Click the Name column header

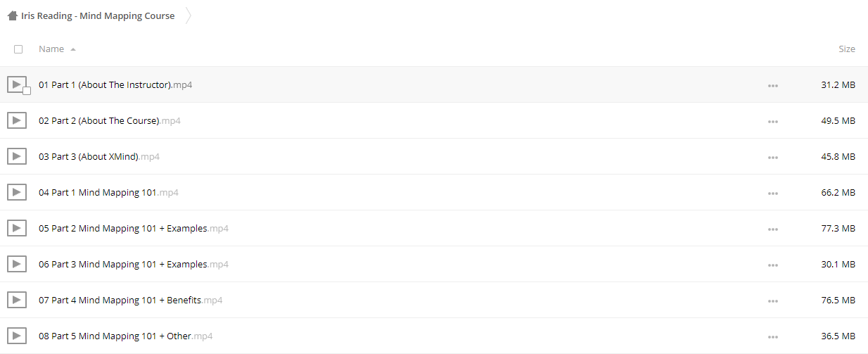pyautogui.click(x=51, y=49)
